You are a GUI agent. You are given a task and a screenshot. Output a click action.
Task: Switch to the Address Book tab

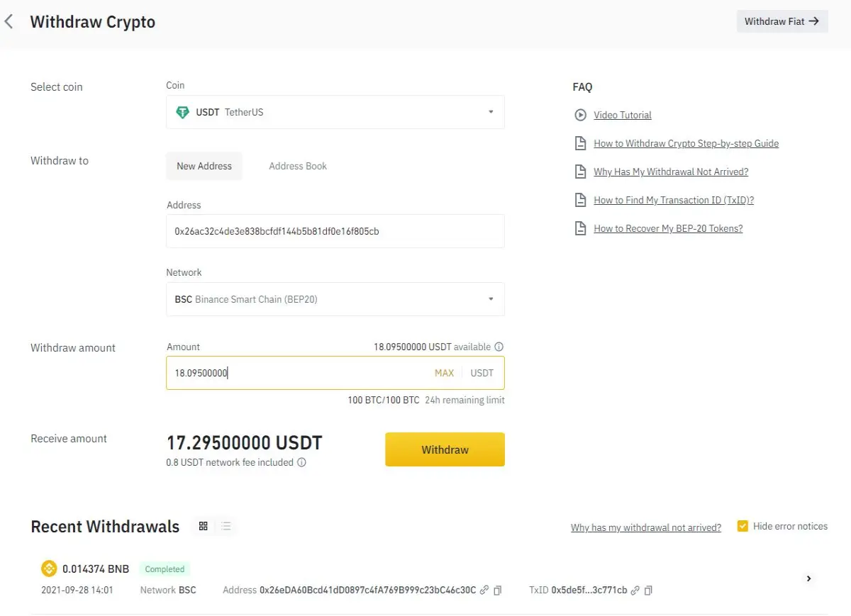pyautogui.click(x=298, y=166)
